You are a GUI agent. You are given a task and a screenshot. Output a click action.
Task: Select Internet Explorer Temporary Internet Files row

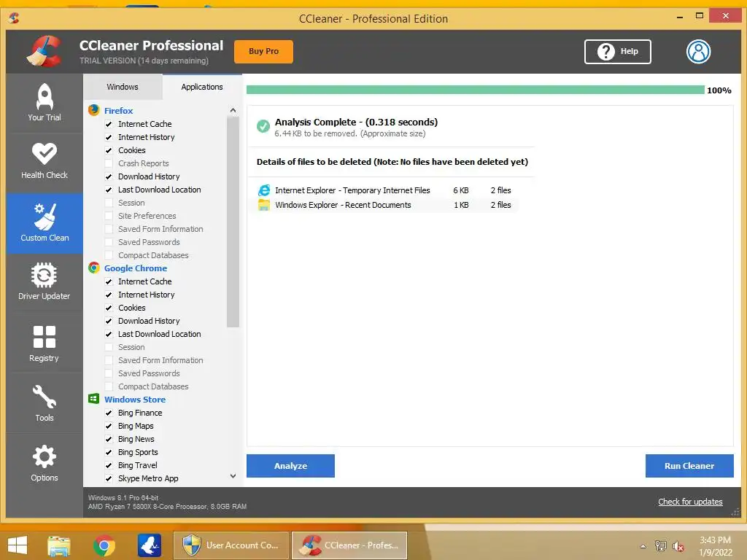[384, 190]
